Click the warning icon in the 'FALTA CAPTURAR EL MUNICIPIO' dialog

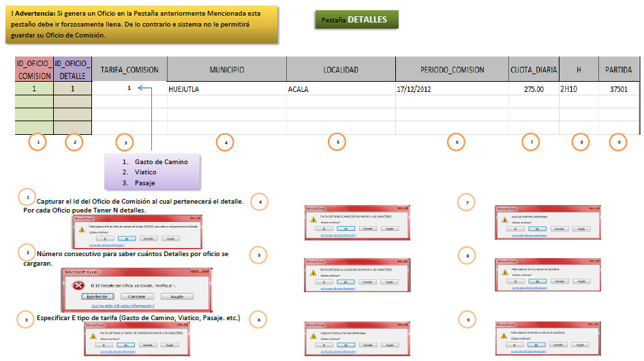click(x=313, y=220)
